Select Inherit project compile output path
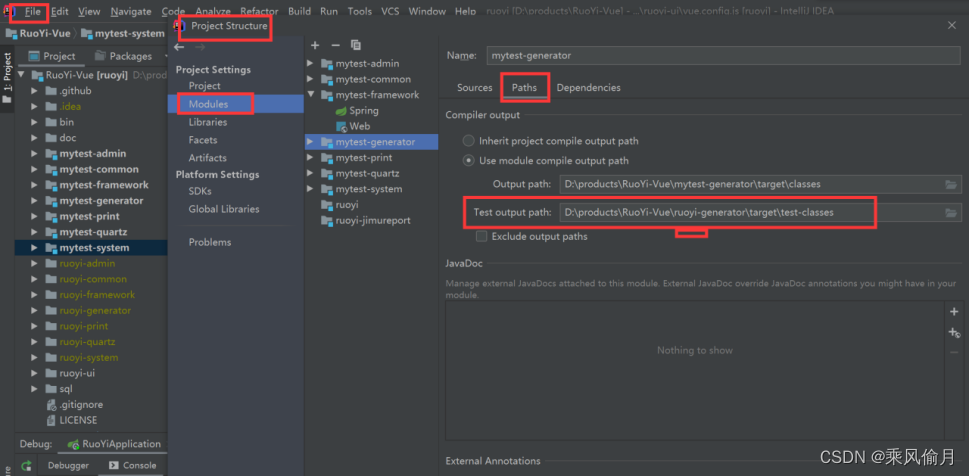This screenshot has height=476, width=969. (468, 141)
